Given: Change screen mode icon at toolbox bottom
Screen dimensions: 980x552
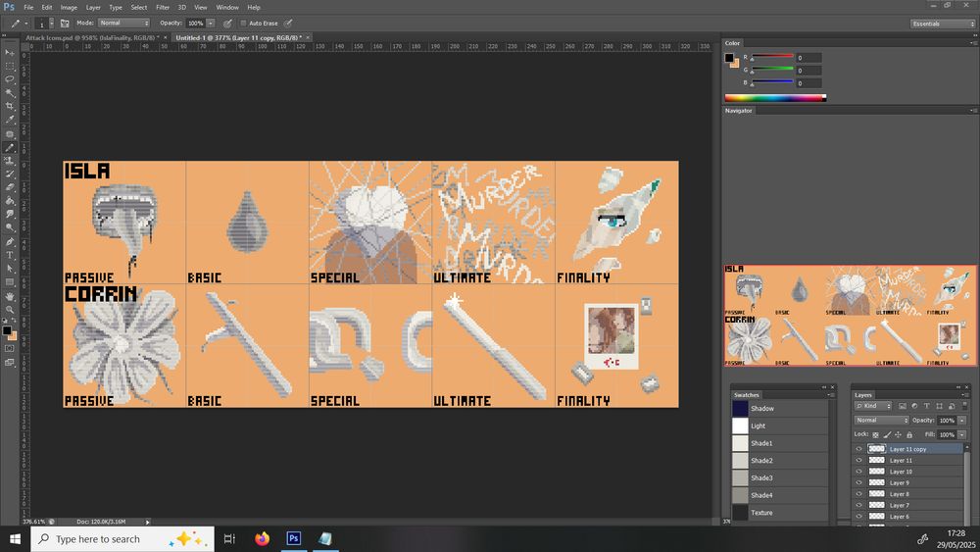Looking at the screenshot, I should click(x=10, y=362).
